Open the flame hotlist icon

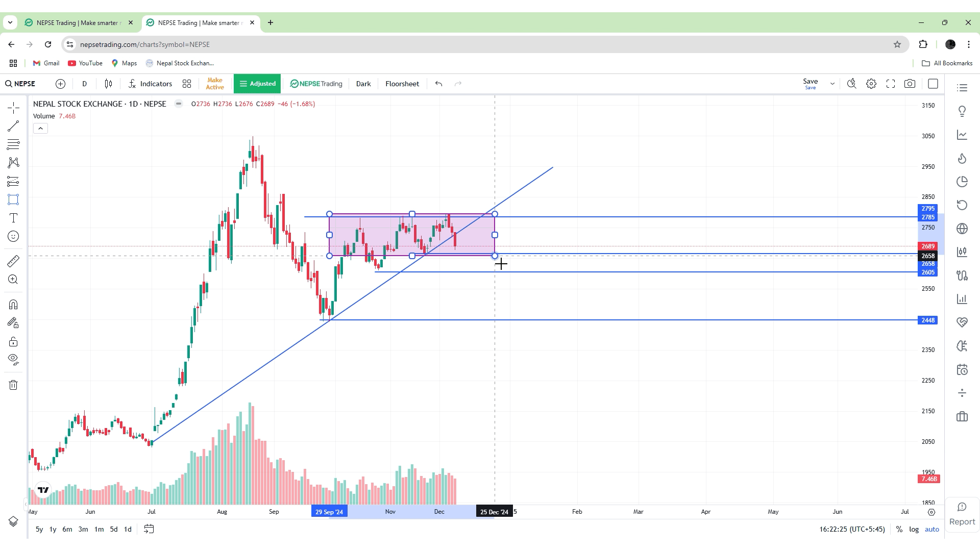click(962, 158)
